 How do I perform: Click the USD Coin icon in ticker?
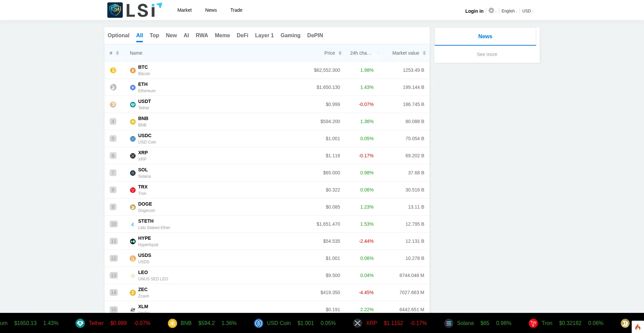pos(259,323)
